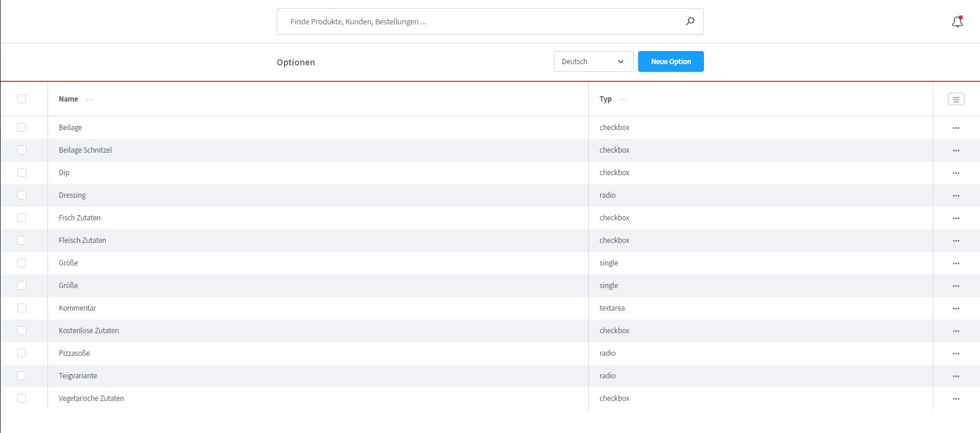Open the Kostenlose Zutaten option
980x433 pixels.
pos(88,331)
